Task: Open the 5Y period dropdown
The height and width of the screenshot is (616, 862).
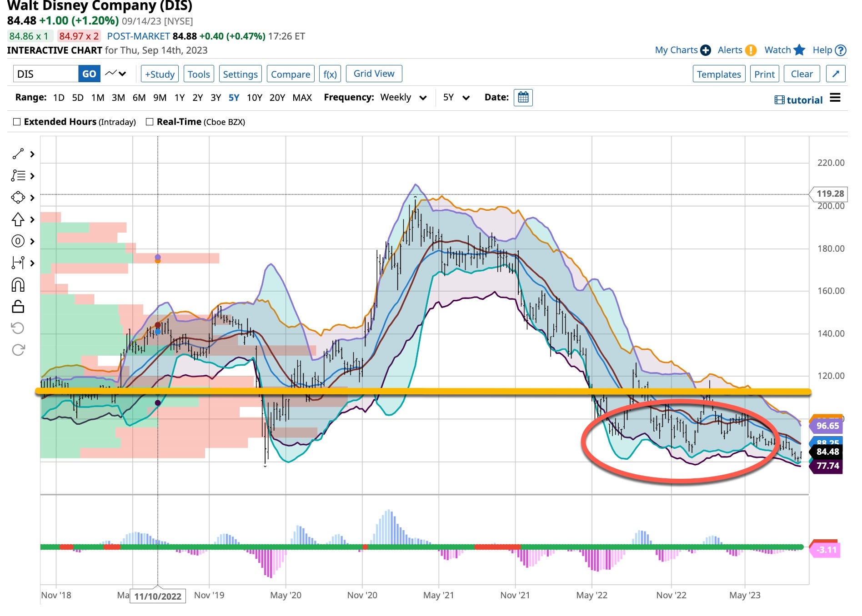Action: click(x=456, y=97)
